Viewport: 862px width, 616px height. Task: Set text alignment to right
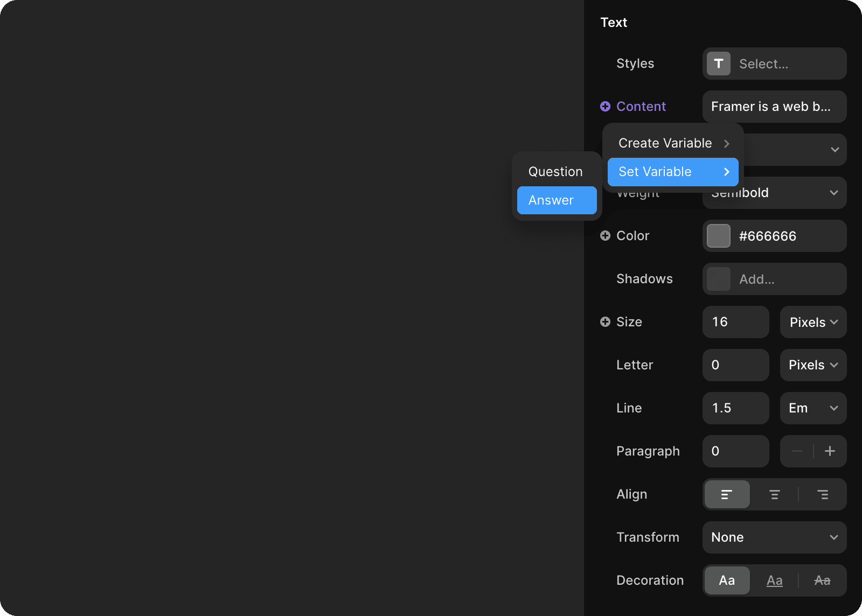point(823,494)
